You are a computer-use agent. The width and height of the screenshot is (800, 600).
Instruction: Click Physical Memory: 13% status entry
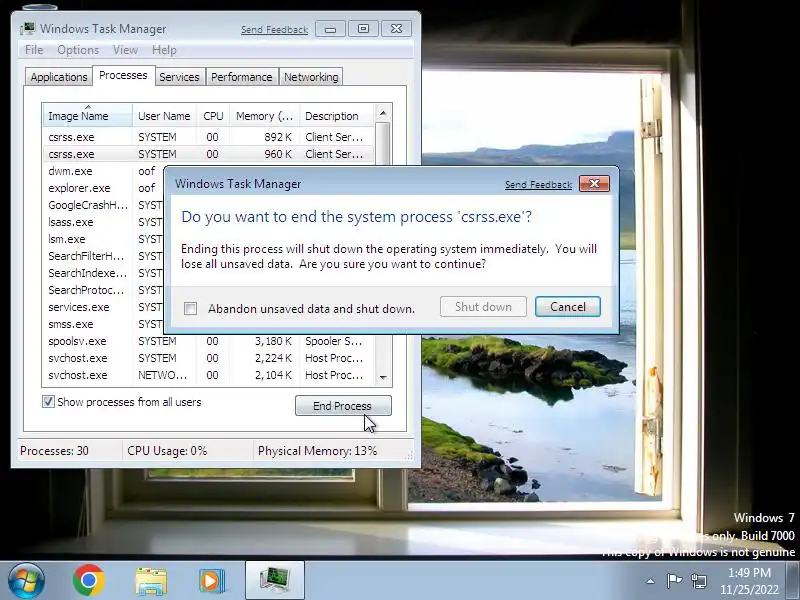[x=317, y=451]
